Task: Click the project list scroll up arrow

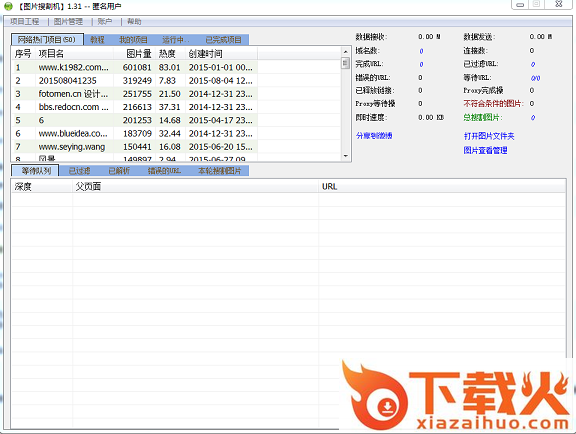Action: [345, 52]
